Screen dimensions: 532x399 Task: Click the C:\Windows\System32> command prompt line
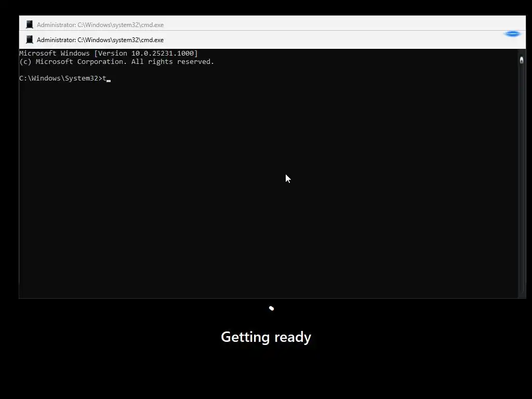[x=65, y=78]
